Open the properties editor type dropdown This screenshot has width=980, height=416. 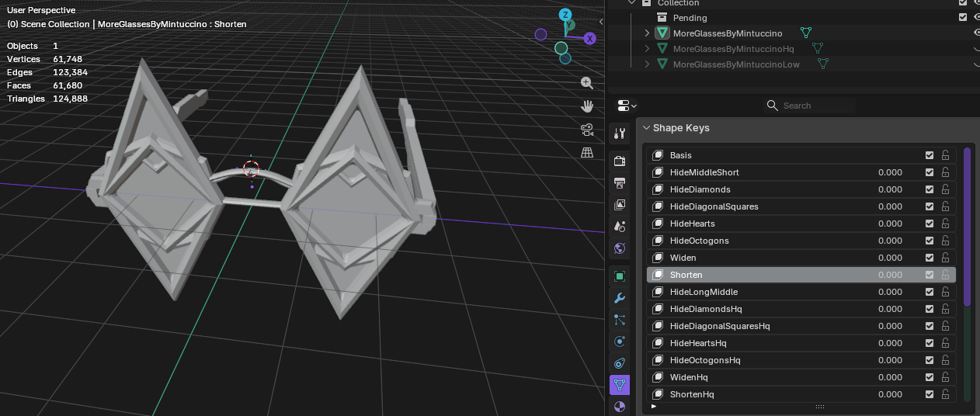(627, 106)
